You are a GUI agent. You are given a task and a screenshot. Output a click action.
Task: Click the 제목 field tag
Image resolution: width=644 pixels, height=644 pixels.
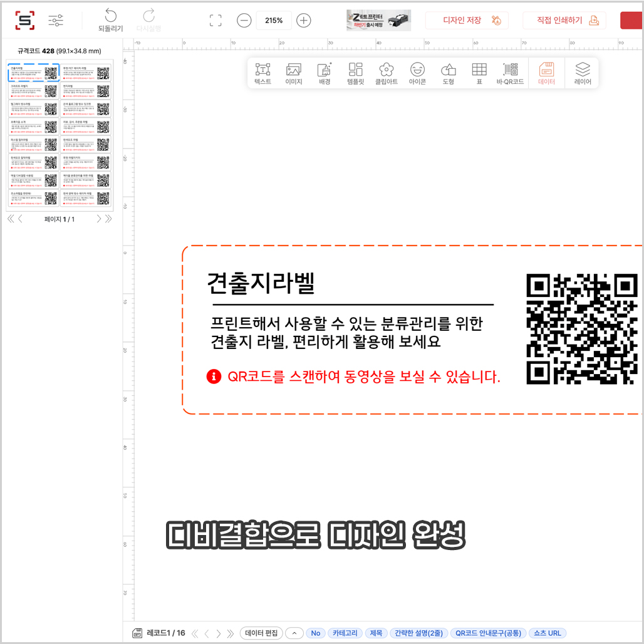[x=376, y=633]
